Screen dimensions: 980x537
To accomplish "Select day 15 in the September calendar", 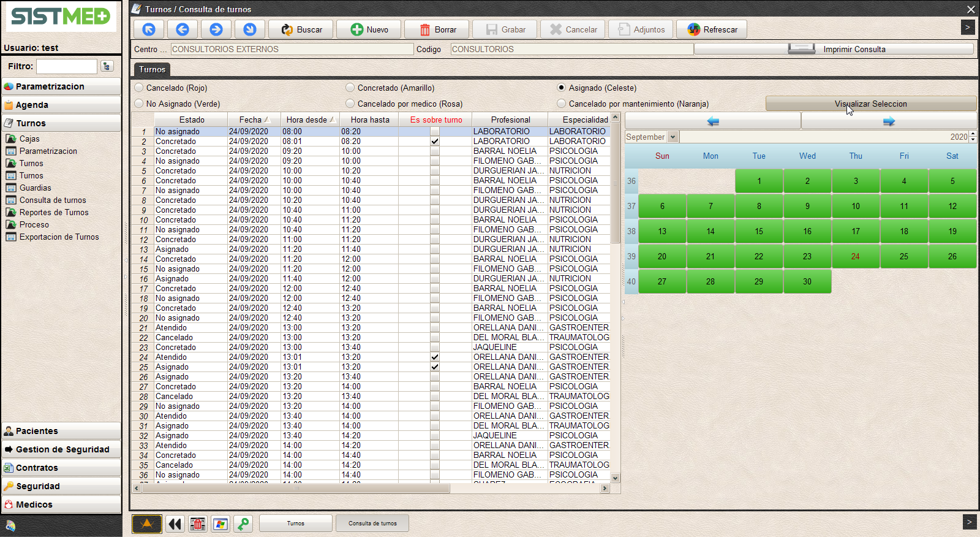I will [x=759, y=231].
